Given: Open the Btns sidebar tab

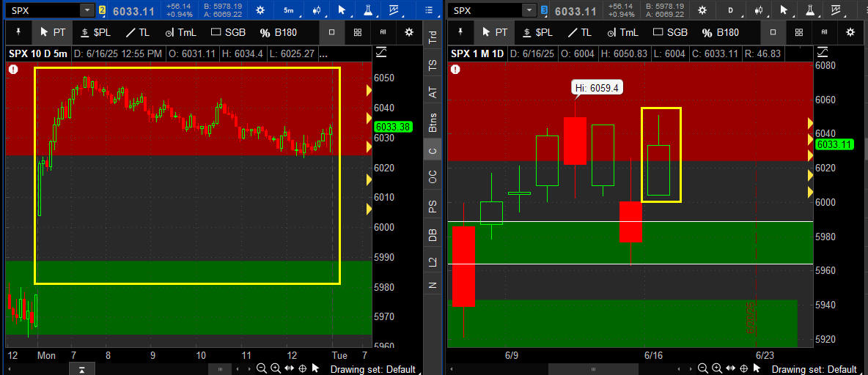Looking at the screenshot, I should (433, 121).
